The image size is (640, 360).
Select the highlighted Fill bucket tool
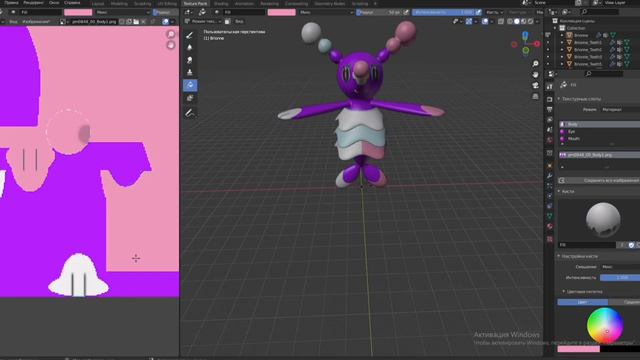pos(190,85)
